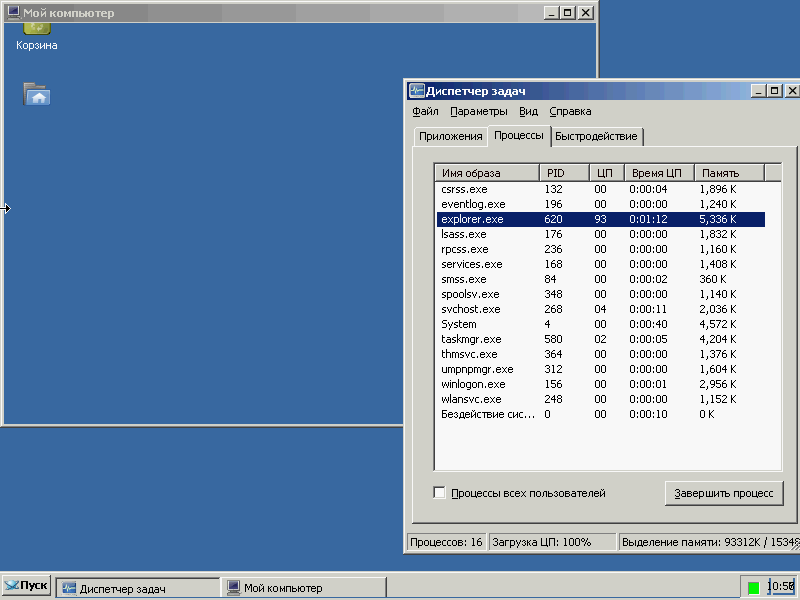
Task: Select the umpnpmgr.exe process row
Action: pyautogui.click(x=601, y=369)
